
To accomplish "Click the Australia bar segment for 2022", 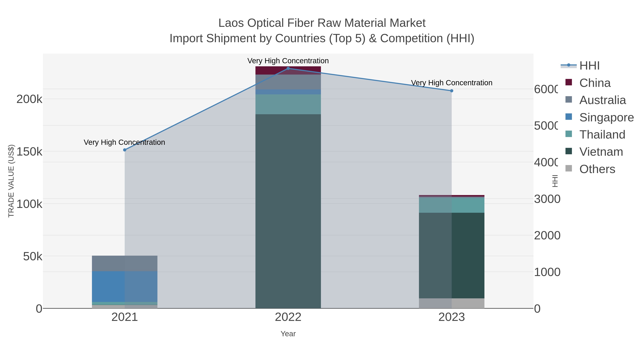I will (x=288, y=82).
